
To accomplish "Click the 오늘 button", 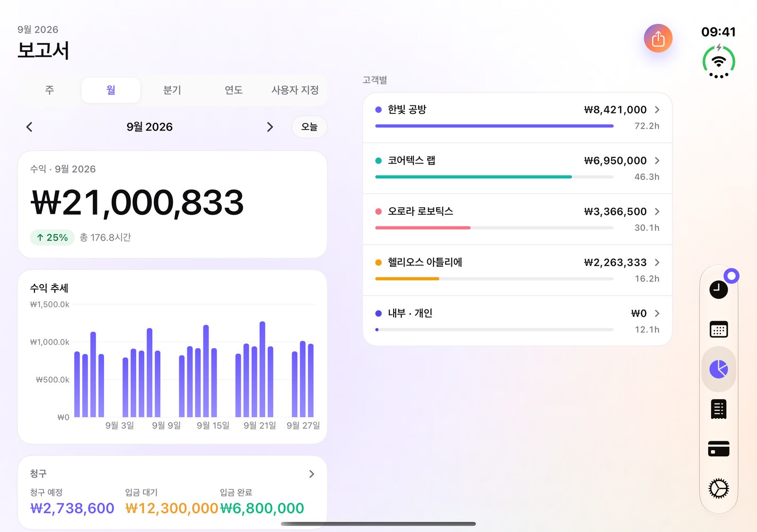I will 309,127.
